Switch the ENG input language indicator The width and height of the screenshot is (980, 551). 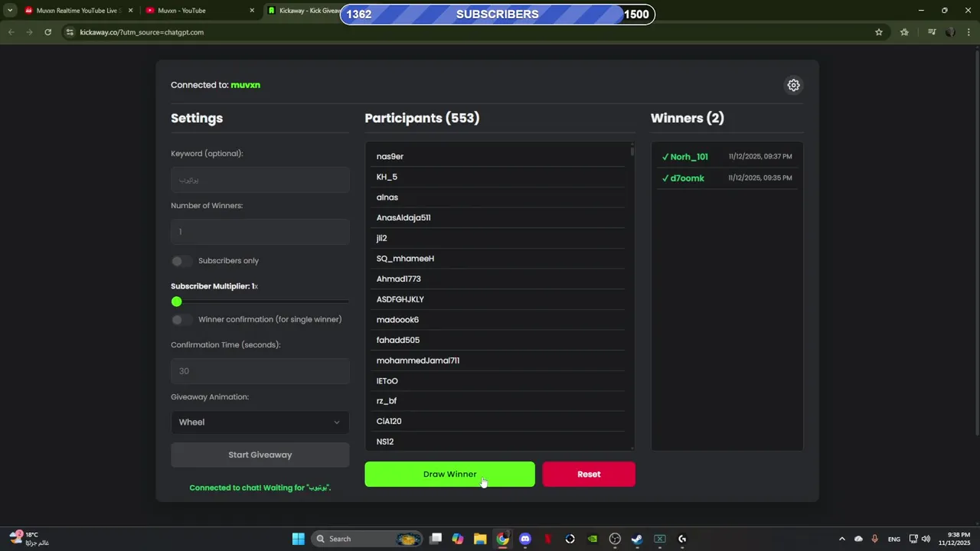point(893,539)
